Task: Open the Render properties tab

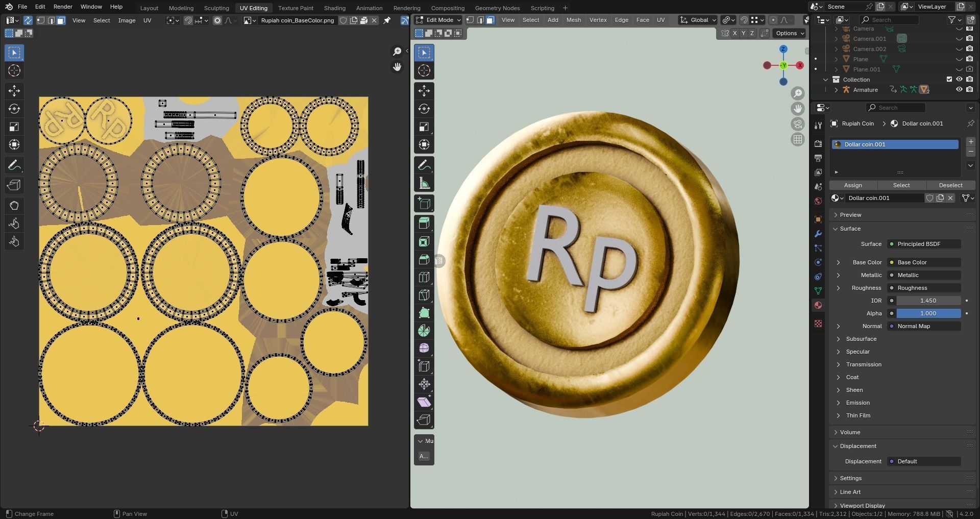Action: (818, 144)
